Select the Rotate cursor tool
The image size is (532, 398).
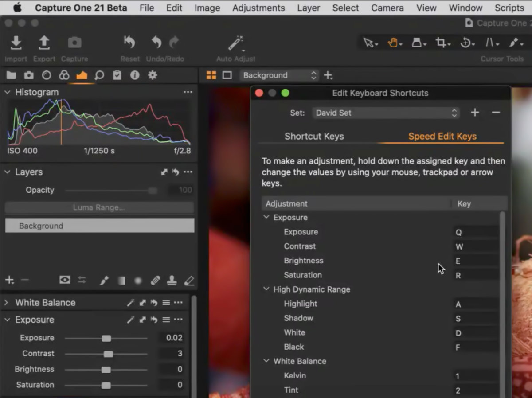click(x=467, y=43)
